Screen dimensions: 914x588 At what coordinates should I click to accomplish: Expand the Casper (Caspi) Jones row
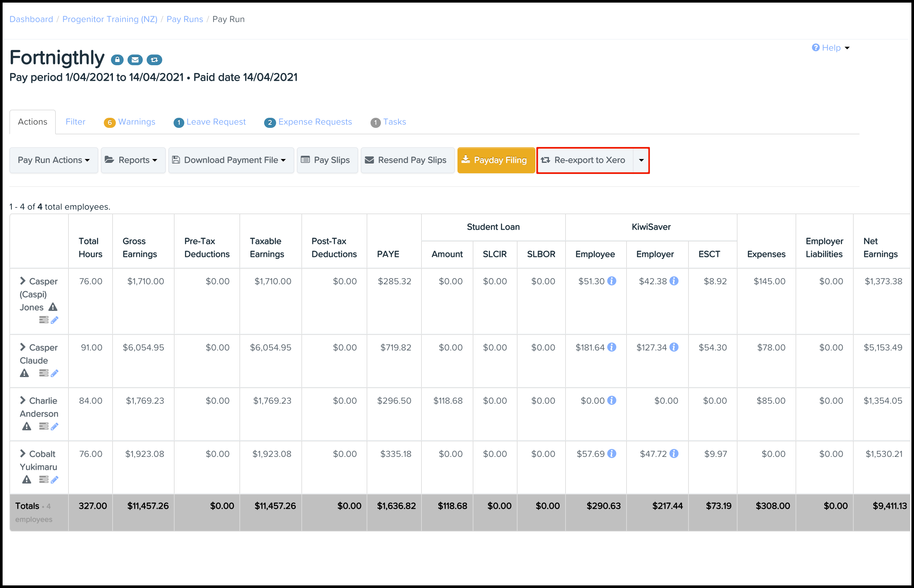point(22,281)
